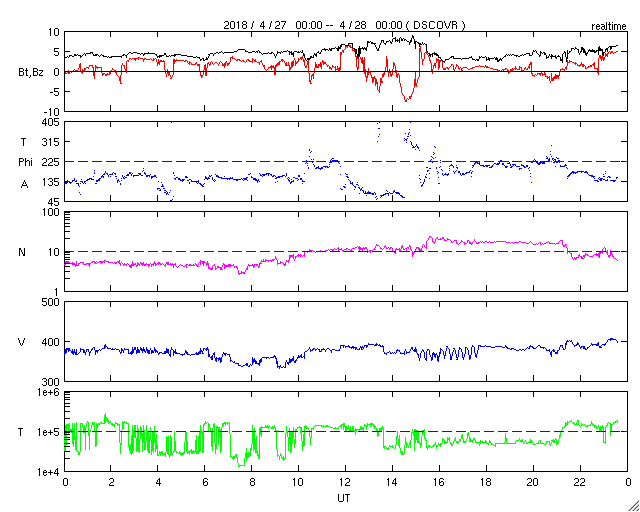Click the 'UT' x-axis label

click(x=343, y=497)
